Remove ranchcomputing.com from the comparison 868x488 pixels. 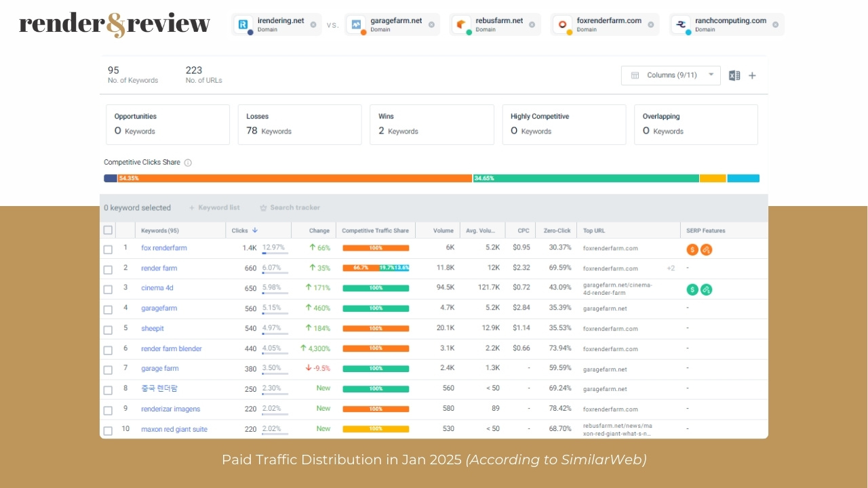pos(776,24)
